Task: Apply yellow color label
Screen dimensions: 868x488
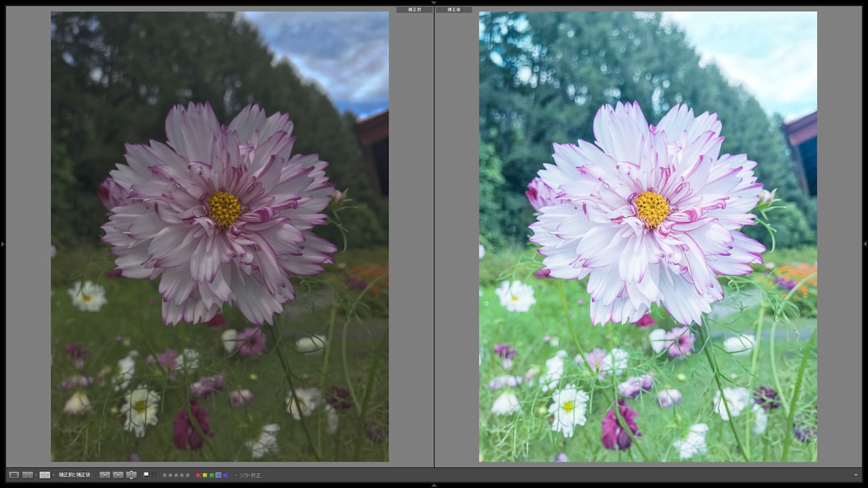Action: tap(205, 475)
